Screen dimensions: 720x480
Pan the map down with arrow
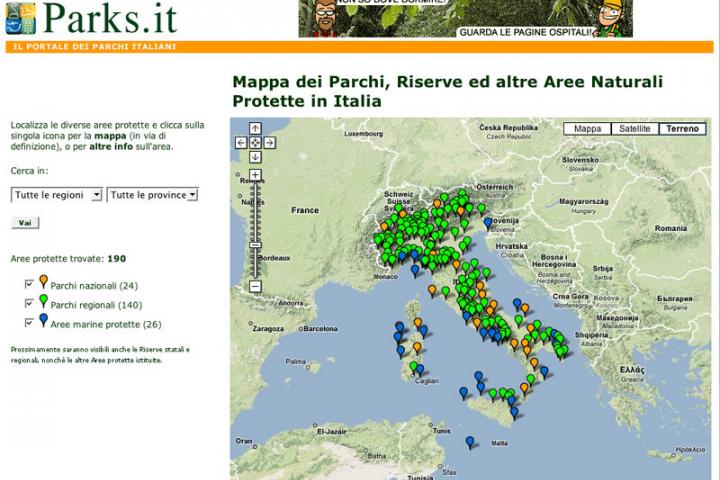click(255, 157)
